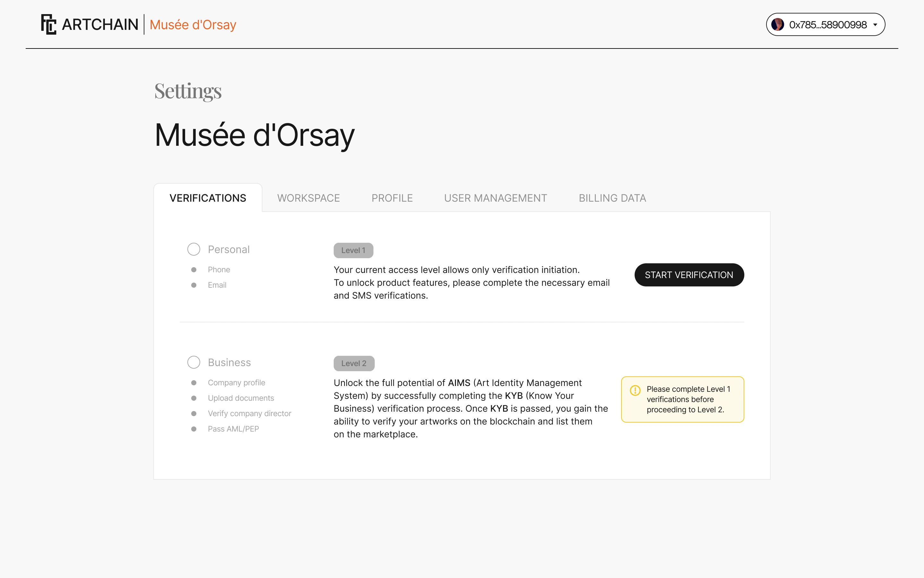This screenshot has width=924, height=578.
Task: Click the "Personal" section label
Action: coord(229,249)
